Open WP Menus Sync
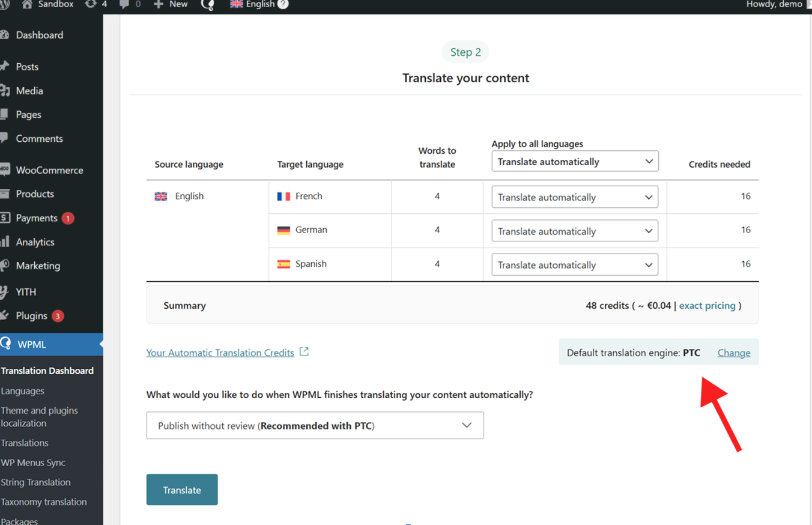 pyautogui.click(x=33, y=463)
